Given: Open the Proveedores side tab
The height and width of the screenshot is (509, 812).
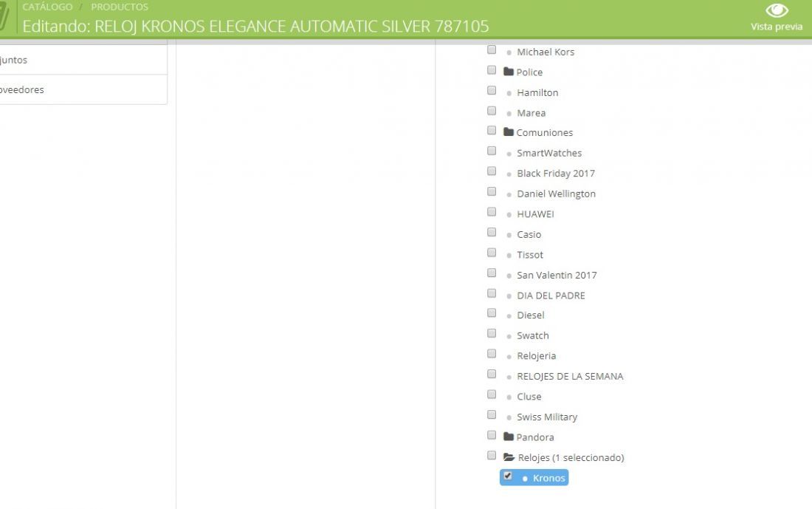Looking at the screenshot, I should coord(83,89).
